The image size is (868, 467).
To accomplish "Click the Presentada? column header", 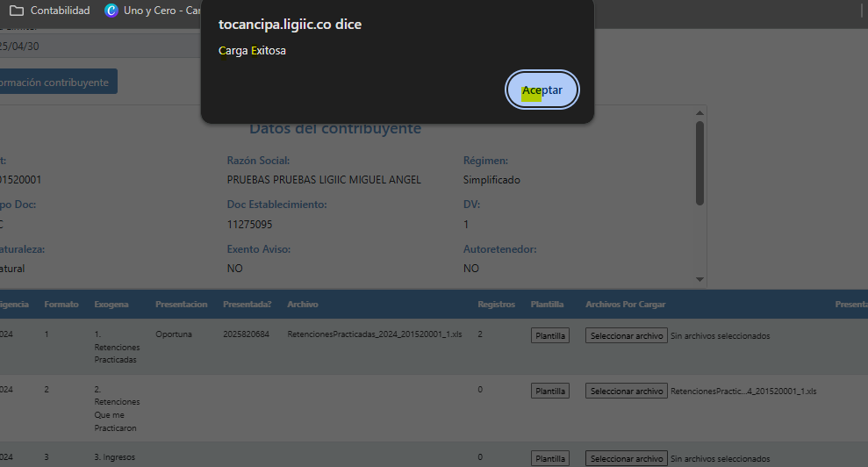I will coord(247,304).
